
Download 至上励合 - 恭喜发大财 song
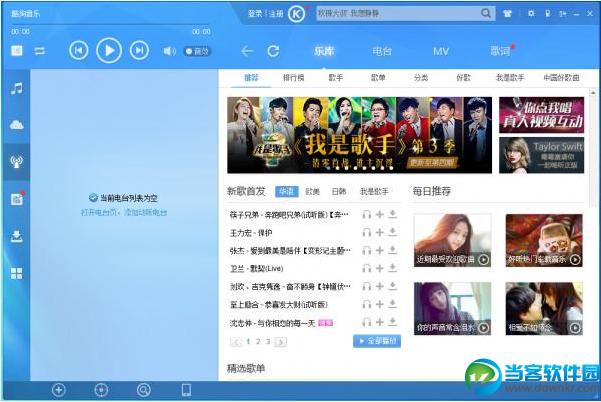pos(392,304)
